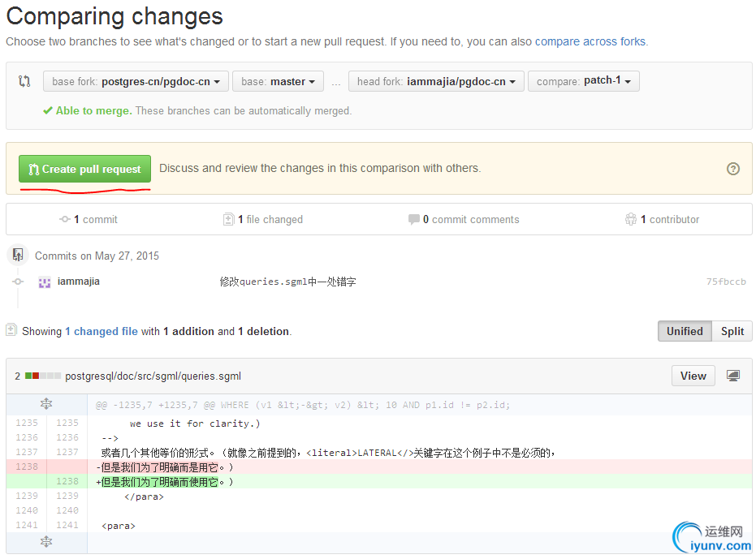The width and height of the screenshot is (756, 559).
Task: Click the commits date icon beside 'Commits on May 27, 2015'
Action: 18,255
